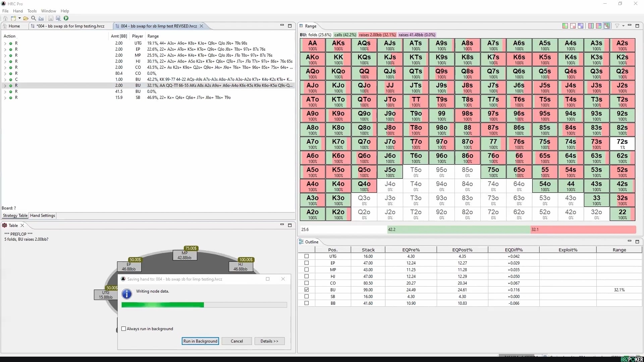Open the Tools menu
Screen dimensions: 644x362
point(32,11)
